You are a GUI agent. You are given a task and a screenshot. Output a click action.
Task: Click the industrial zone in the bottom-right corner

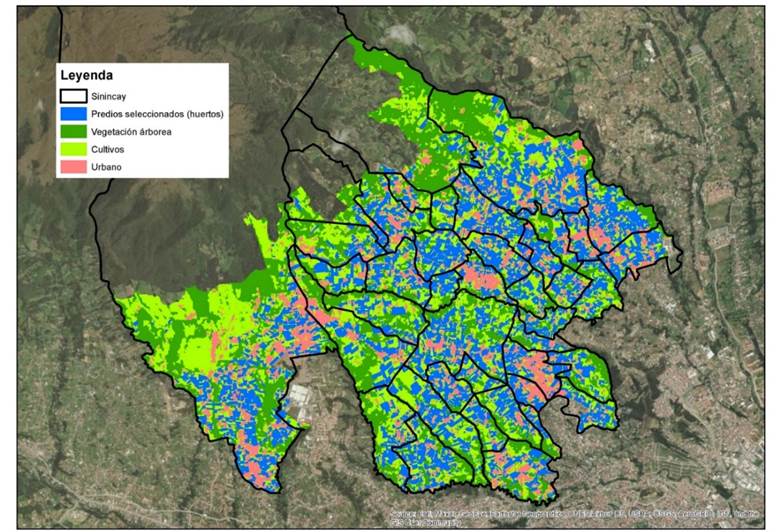(x=740, y=490)
